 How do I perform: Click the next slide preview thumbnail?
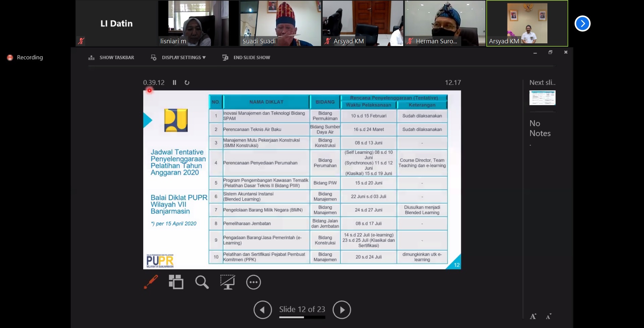click(x=542, y=98)
